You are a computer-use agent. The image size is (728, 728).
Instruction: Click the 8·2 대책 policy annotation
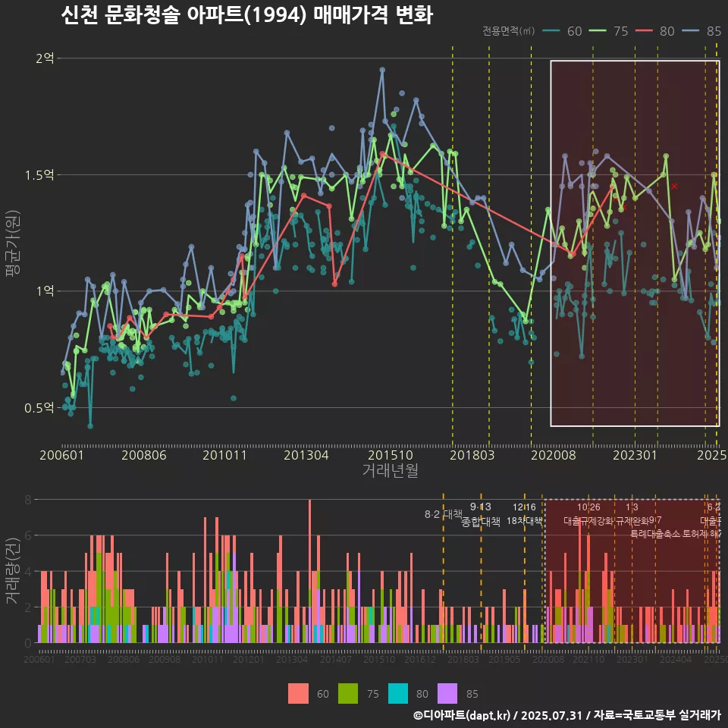coord(444,514)
